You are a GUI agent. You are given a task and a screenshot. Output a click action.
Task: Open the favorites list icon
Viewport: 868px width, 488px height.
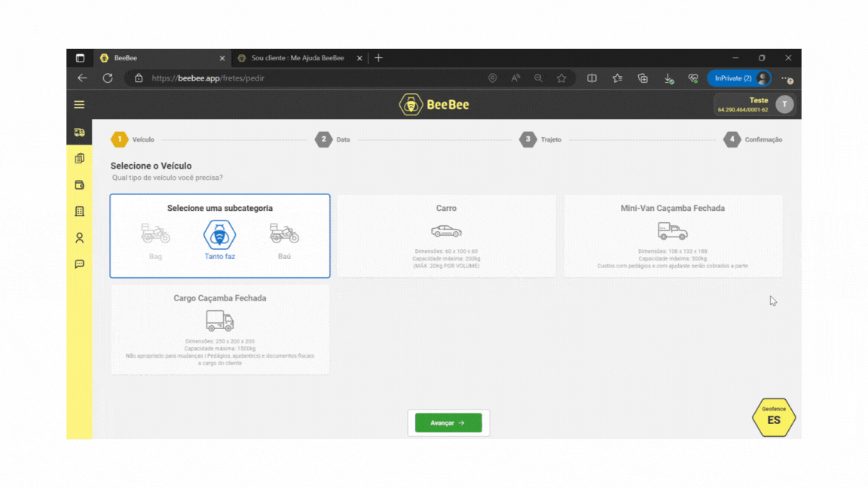click(617, 78)
